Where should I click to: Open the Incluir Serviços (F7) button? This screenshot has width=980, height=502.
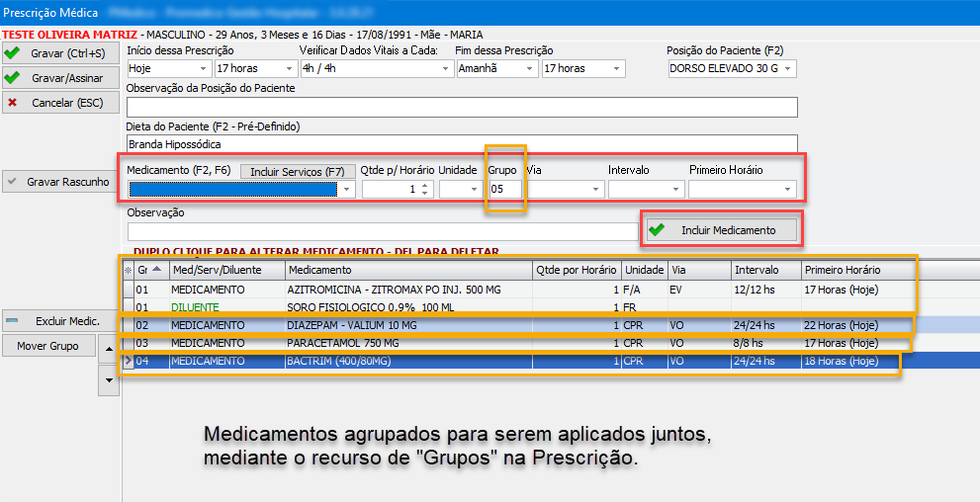tap(297, 171)
